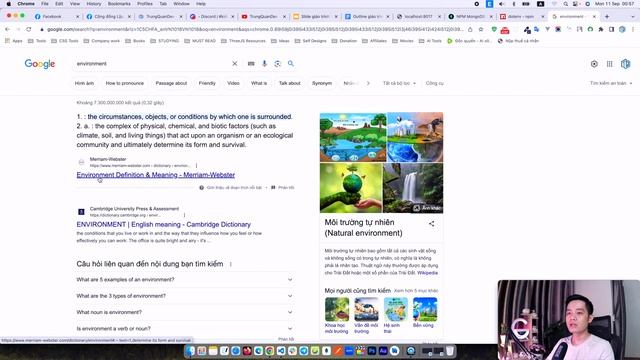This screenshot has height=360, width=640.
Task: Open the Wikipedia link in knowledge panel
Action: (427, 273)
